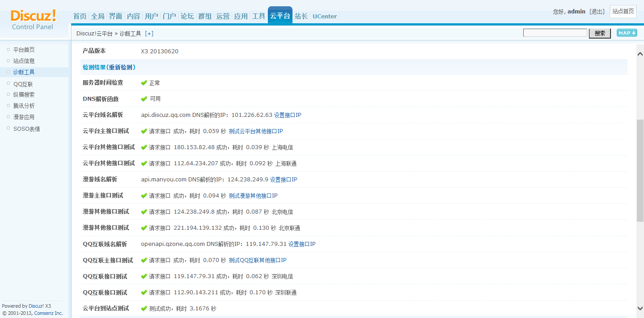Screen dimensions: 644x318
Task: Open the 内容 top menu
Action: point(134,16)
